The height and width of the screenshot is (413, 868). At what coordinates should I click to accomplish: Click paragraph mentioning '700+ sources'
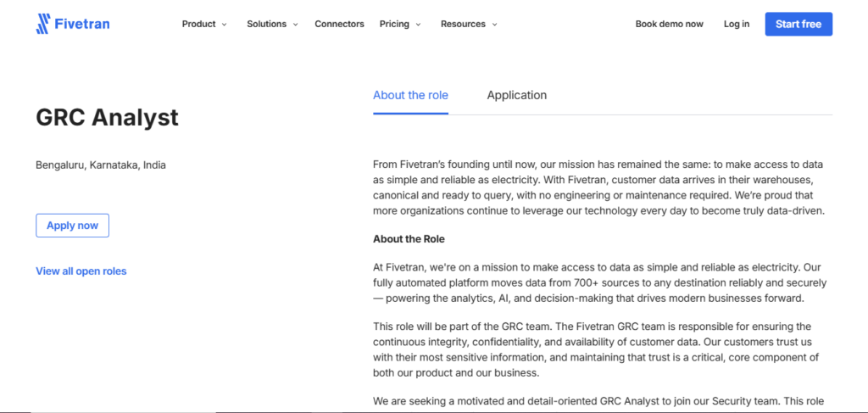click(599, 283)
